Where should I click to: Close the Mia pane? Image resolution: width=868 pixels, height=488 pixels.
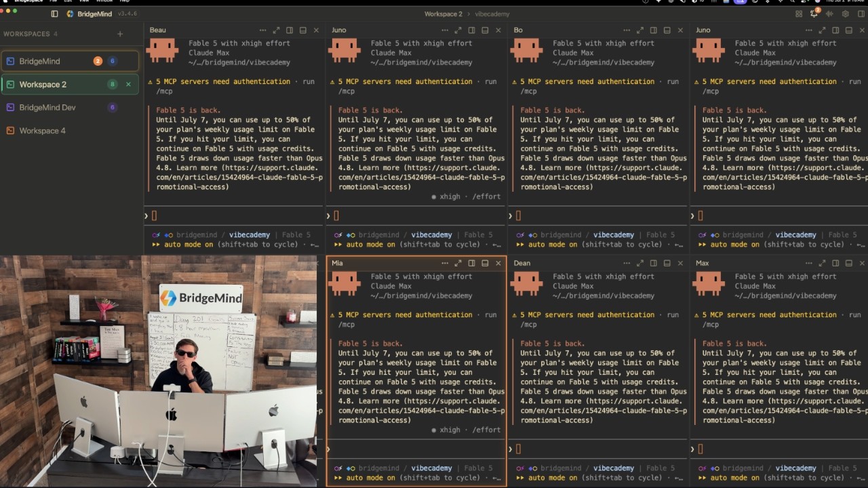(x=498, y=263)
